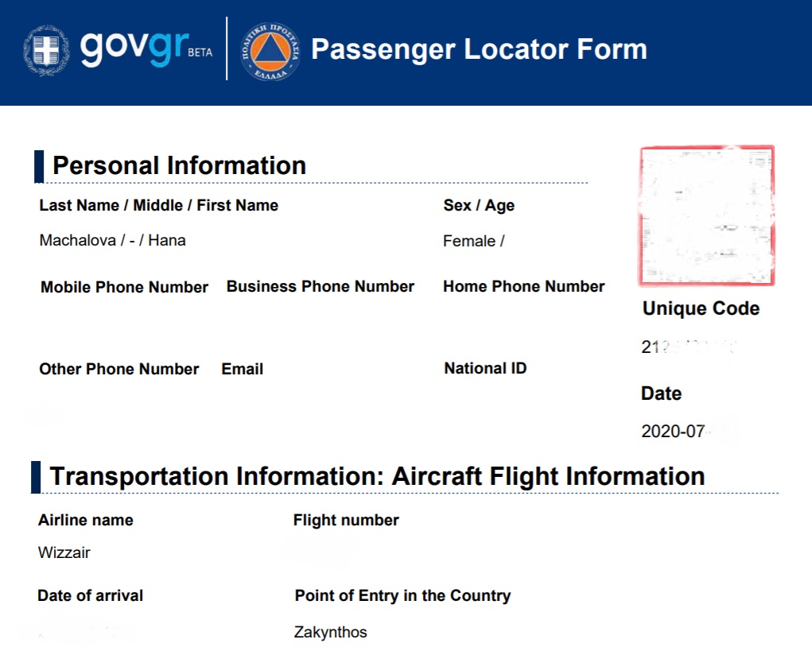This screenshot has width=812, height=651.
Task: Click the Civil Protection triangle emblem
Action: coord(271,51)
